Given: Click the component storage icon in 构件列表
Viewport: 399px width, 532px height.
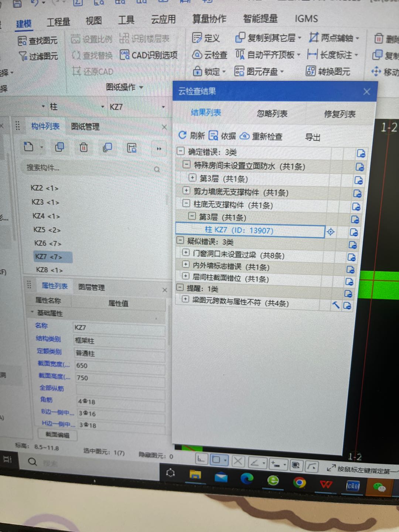Looking at the screenshot, I should point(132,148).
